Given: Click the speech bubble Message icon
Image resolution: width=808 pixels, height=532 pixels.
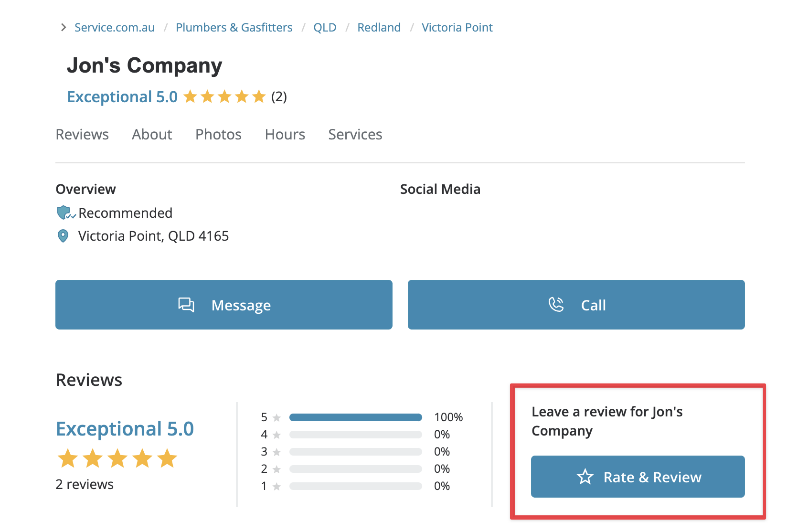Looking at the screenshot, I should pos(186,305).
